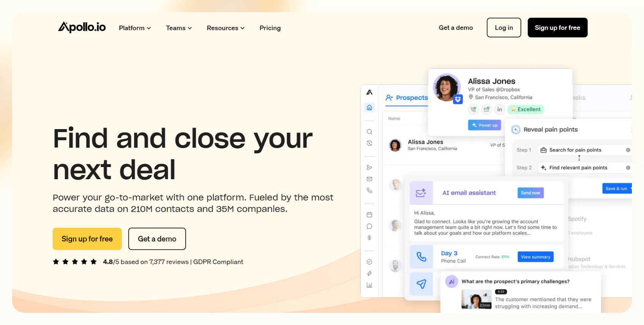Screen dimensions: 644x325
Task: Switch to the Prospects tab
Action: click(407, 98)
